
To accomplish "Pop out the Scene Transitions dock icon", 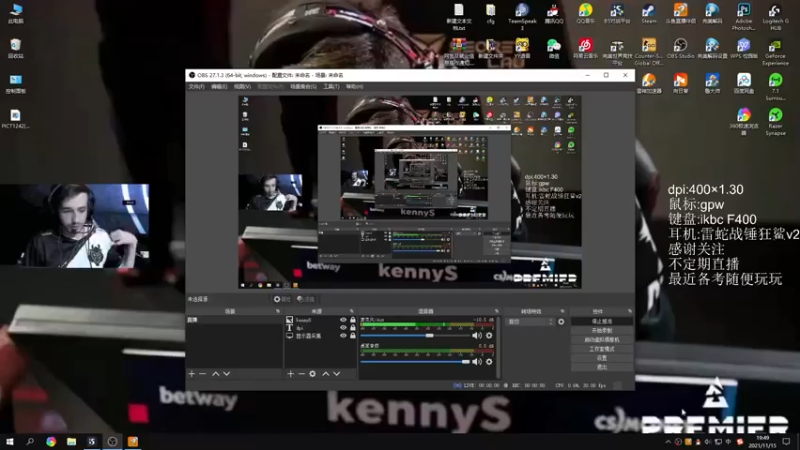I will 562,311.
